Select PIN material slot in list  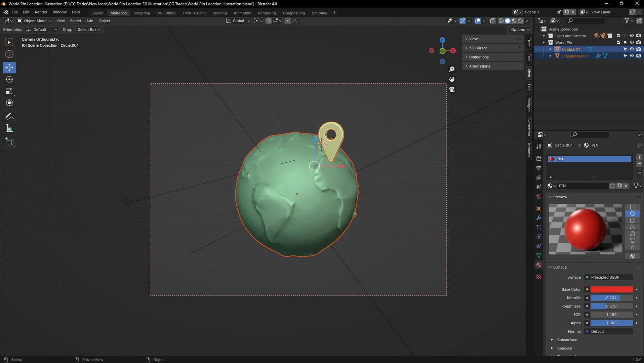tap(590, 159)
